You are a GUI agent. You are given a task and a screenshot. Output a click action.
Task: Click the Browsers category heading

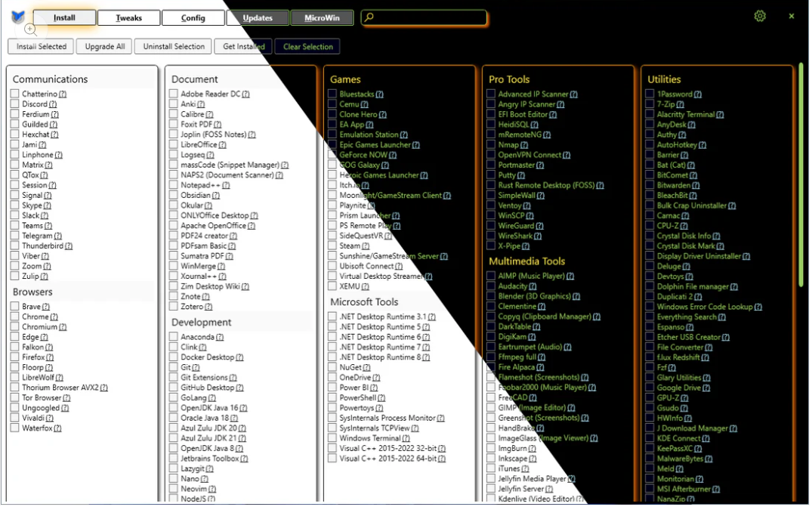[x=32, y=292]
